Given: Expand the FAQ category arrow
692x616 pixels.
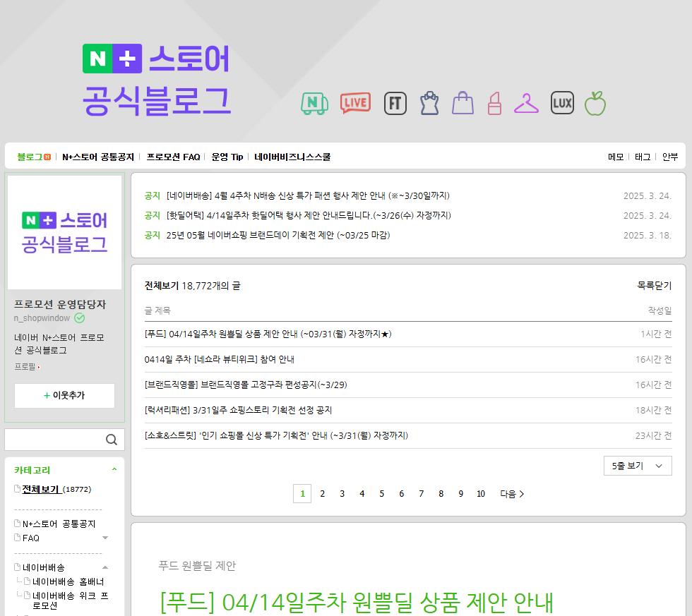Looking at the screenshot, I should pyautogui.click(x=105, y=538).
